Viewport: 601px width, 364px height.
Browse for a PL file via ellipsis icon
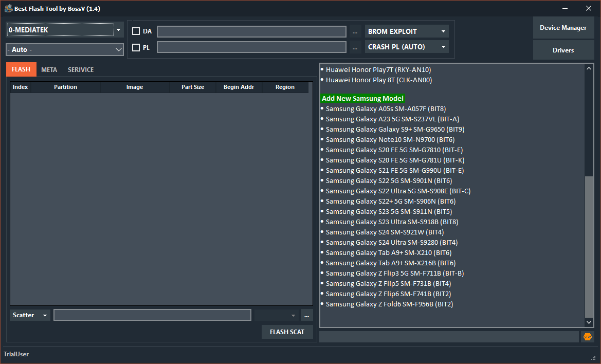point(355,47)
